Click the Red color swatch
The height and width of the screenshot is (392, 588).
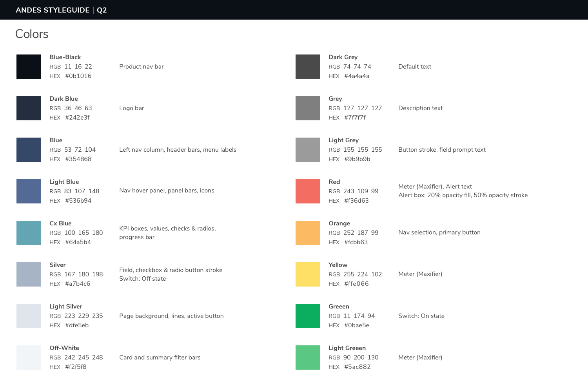pyautogui.click(x=308, y=191)
